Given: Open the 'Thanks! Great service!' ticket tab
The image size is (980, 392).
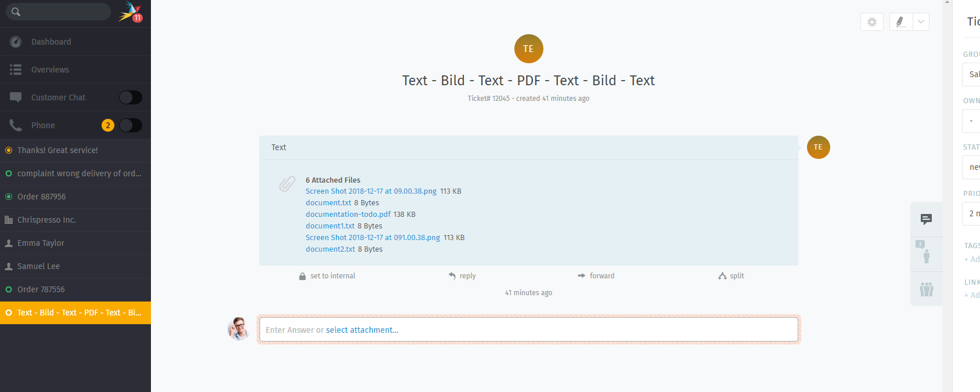Looking at the screenshot, I should tap(75, 150).
